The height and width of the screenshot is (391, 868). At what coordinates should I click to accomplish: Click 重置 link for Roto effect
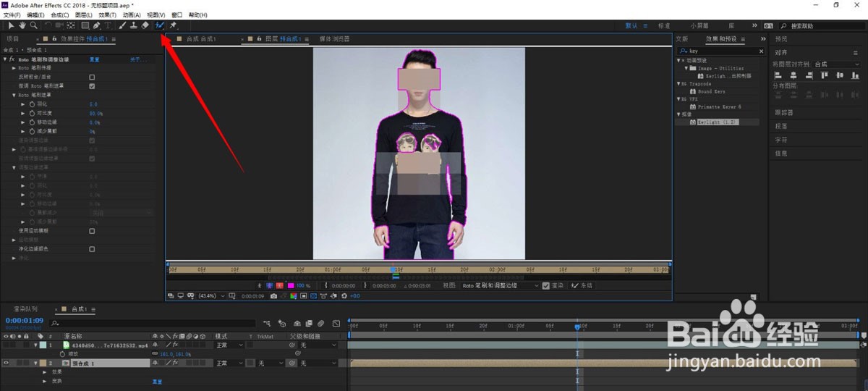94,59
